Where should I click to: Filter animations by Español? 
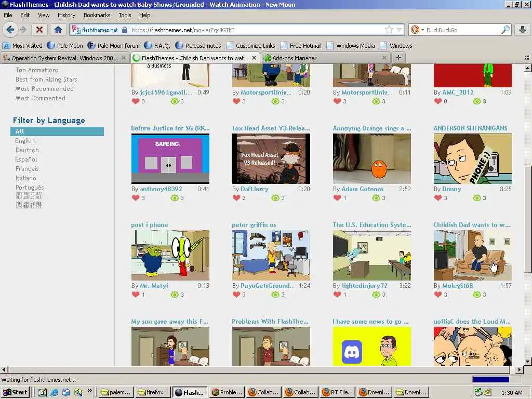click(26, 159)
